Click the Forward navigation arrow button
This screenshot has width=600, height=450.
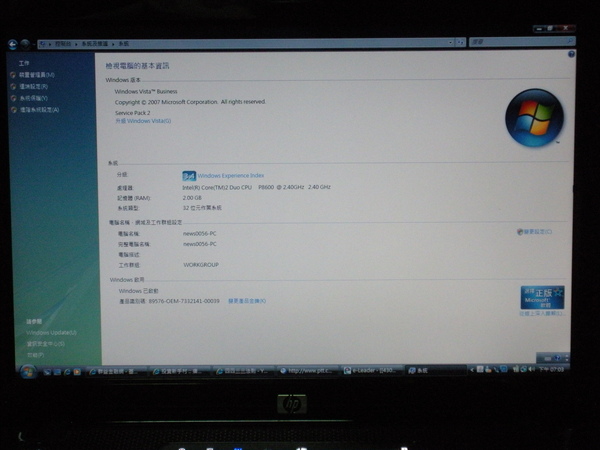point(25,45)
